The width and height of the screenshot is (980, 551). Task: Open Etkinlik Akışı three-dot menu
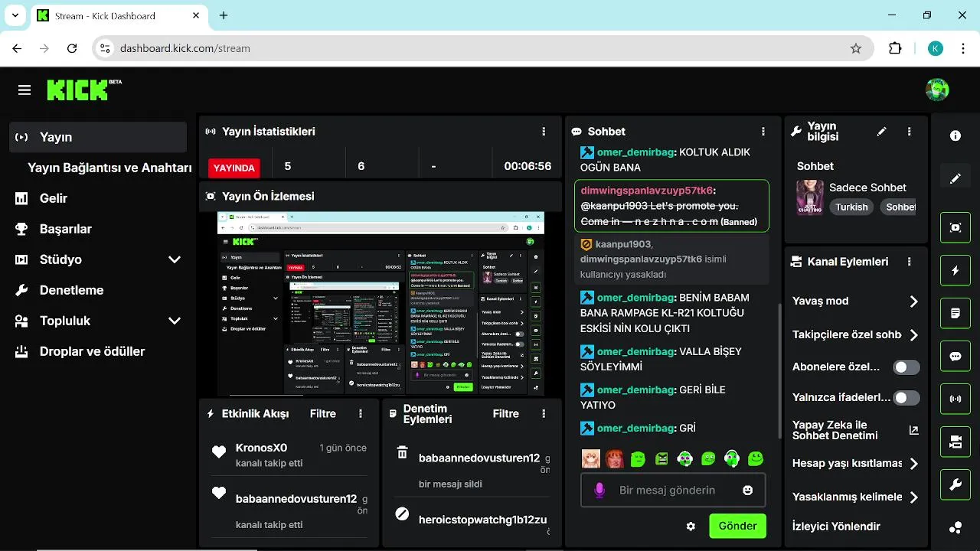click(x=361, y=413)
